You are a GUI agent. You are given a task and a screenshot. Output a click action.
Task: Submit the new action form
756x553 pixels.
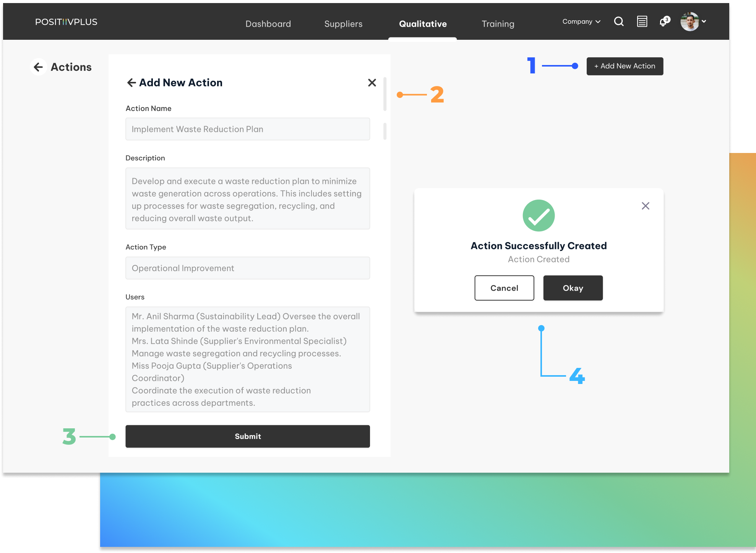(247, 436)
